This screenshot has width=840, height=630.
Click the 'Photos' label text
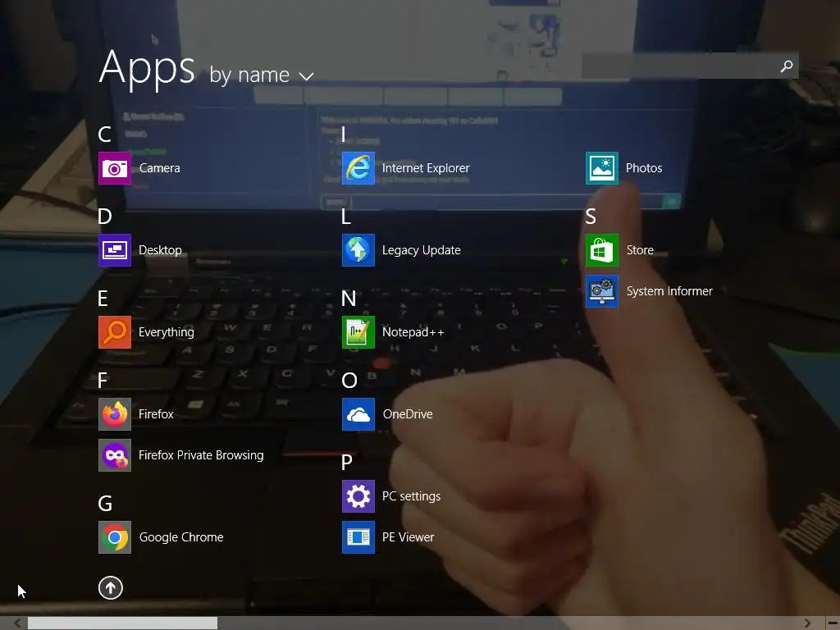[644, 168]
